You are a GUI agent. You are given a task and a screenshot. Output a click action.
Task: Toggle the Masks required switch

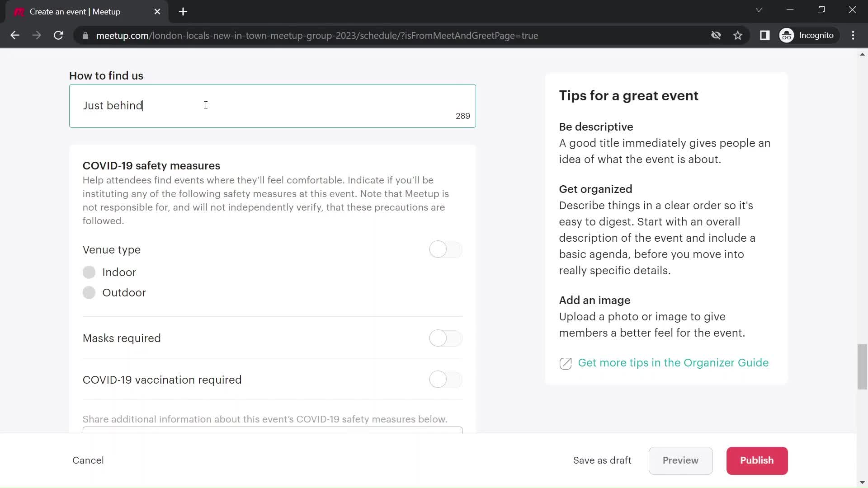click(447, 338)
